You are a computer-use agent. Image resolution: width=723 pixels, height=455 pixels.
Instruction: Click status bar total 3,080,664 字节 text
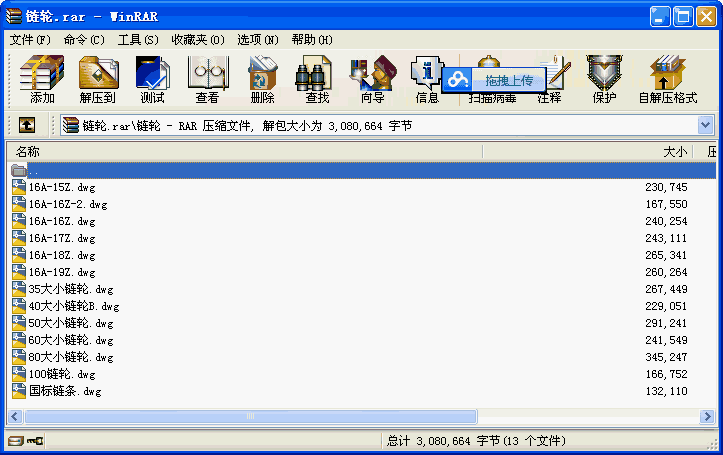click(475, 441)
